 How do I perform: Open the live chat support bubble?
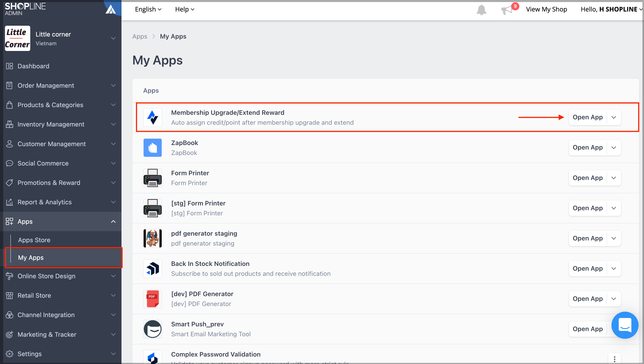pyautogui.click(x=625, y=325)
